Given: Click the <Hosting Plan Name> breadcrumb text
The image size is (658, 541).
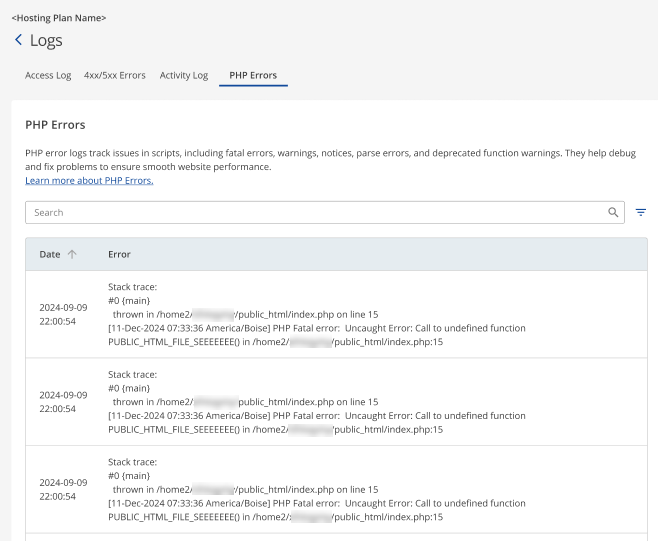Looking at the screenshot, I should [59, 18].
